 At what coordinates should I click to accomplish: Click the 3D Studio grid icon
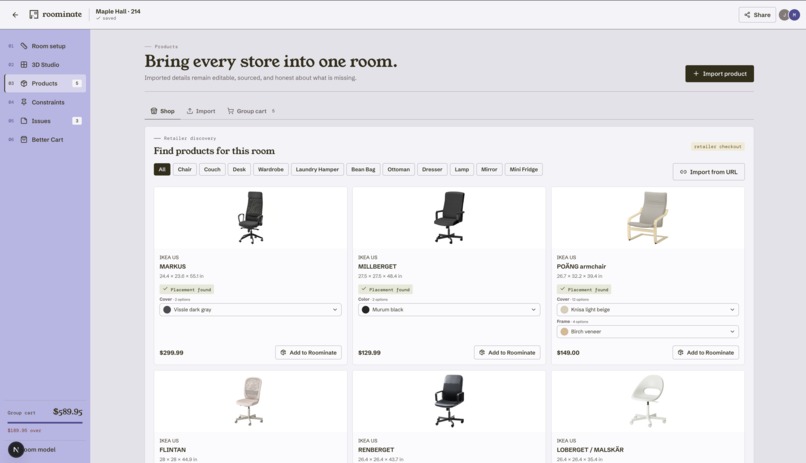[24, 65]
